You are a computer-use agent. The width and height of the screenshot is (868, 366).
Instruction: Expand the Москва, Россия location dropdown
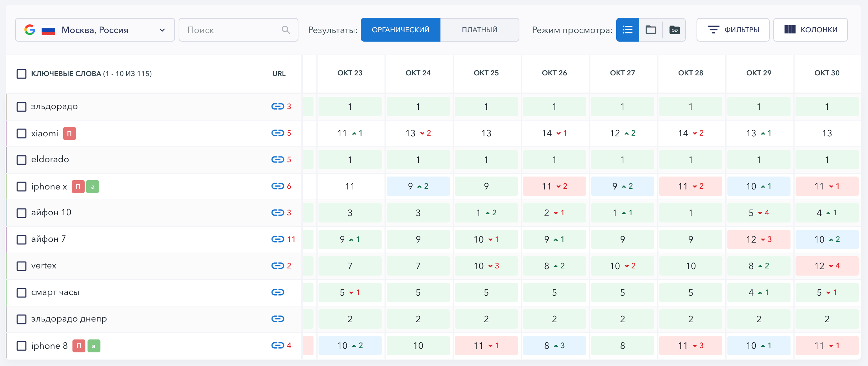[95, 30]
